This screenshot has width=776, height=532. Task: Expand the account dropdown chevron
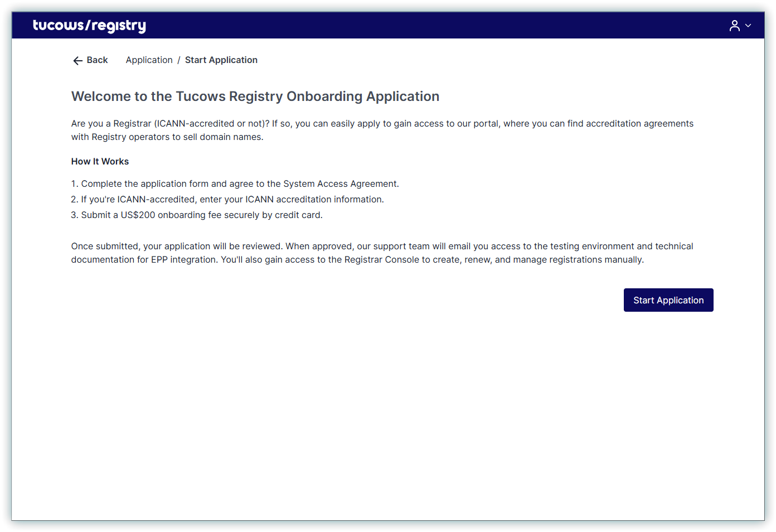[x=748, y=26]
